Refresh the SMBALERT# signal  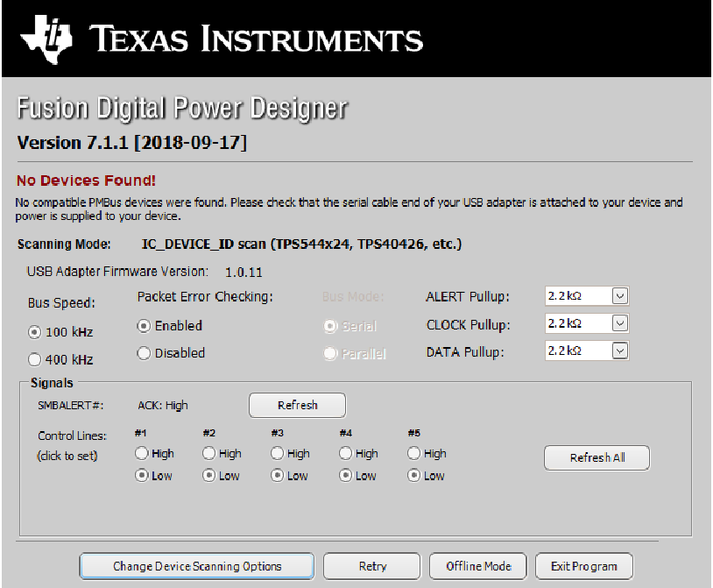click(298, 405)
